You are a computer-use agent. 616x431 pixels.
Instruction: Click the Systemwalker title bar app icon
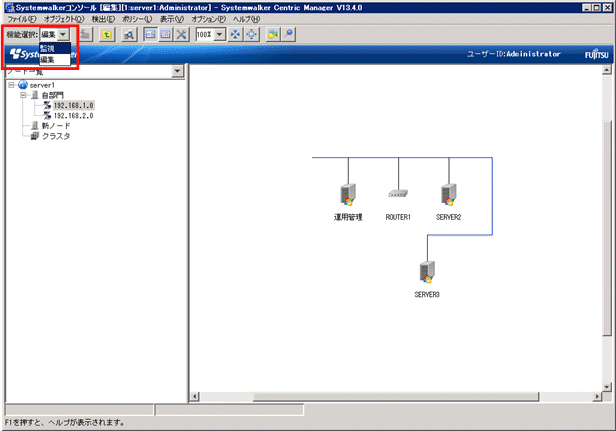(10, 7)
